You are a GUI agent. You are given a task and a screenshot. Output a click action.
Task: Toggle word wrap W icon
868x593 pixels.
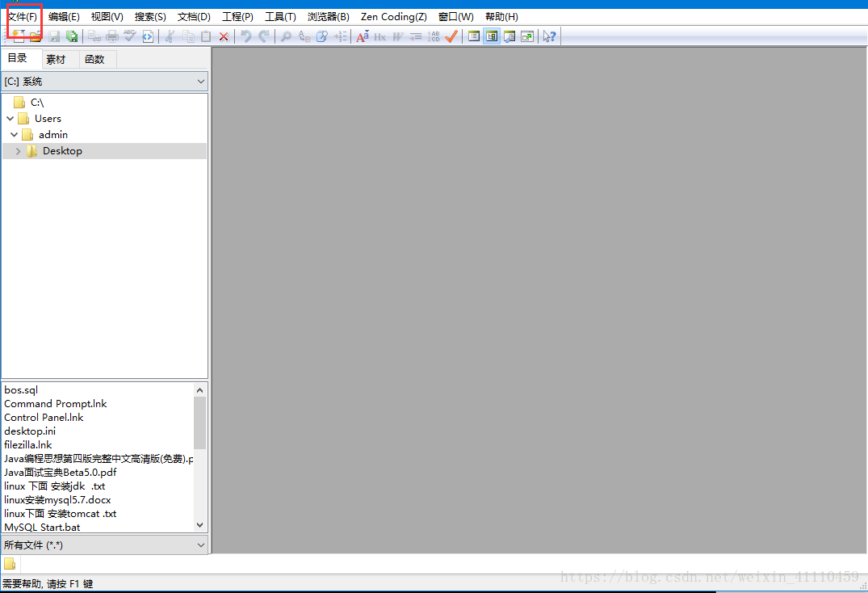398,36
